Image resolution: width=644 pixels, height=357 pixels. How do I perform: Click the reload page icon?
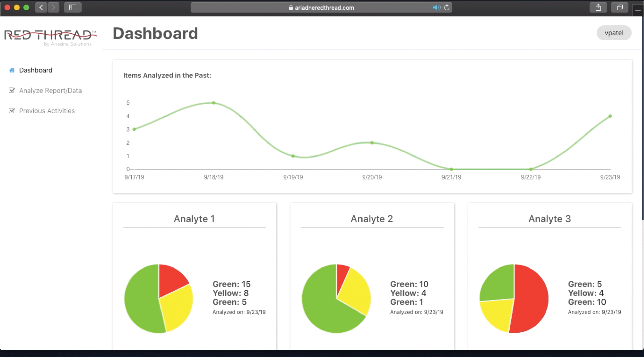(447, 7)
